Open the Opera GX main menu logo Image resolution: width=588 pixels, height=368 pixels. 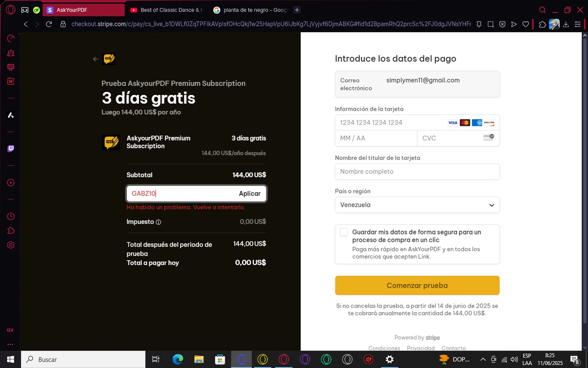click(11, 10)
